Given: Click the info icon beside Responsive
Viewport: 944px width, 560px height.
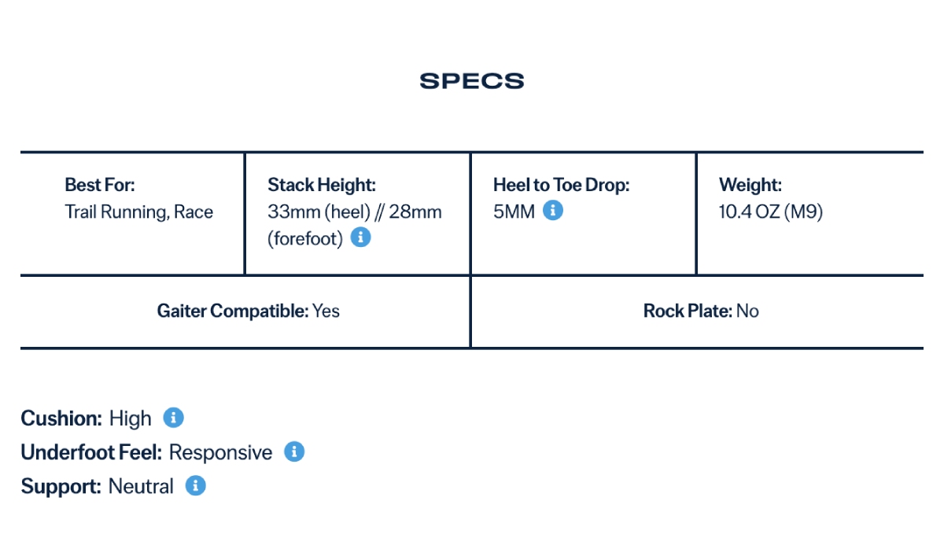Looking at the screenshot, I should 294,452.
